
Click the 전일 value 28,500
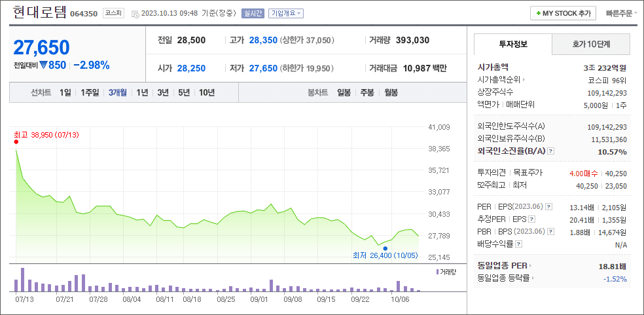191,41
